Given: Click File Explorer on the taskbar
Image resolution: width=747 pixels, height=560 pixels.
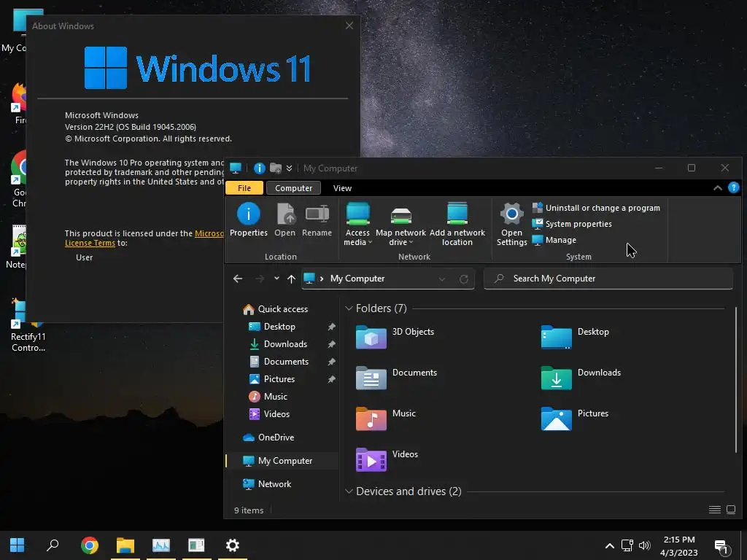Looking at the screenshot, I should tap(125, 545).
